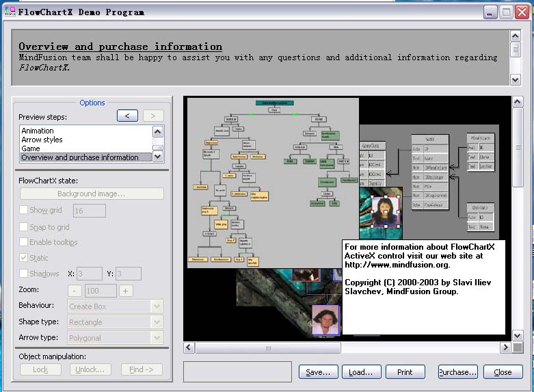Click the Load... button

361,372
